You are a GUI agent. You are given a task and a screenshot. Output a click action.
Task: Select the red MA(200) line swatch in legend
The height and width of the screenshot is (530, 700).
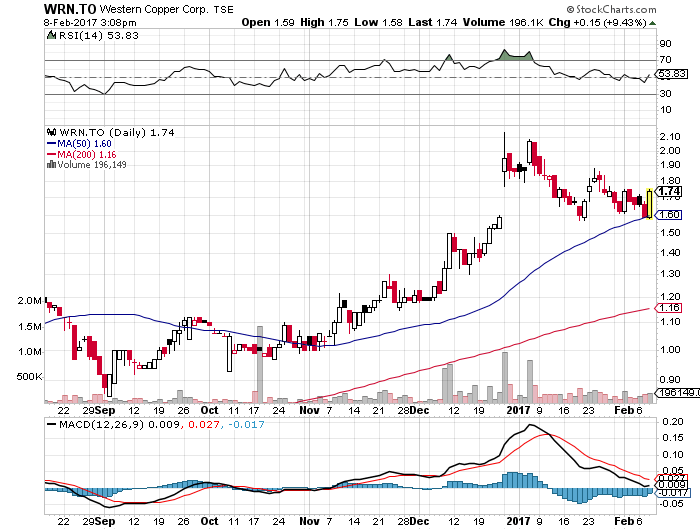tap(51, 154)
